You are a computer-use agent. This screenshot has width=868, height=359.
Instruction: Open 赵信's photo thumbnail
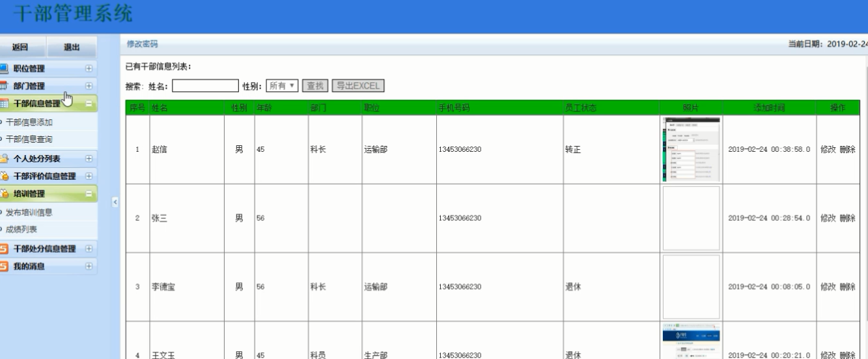[x=691, y=149]
